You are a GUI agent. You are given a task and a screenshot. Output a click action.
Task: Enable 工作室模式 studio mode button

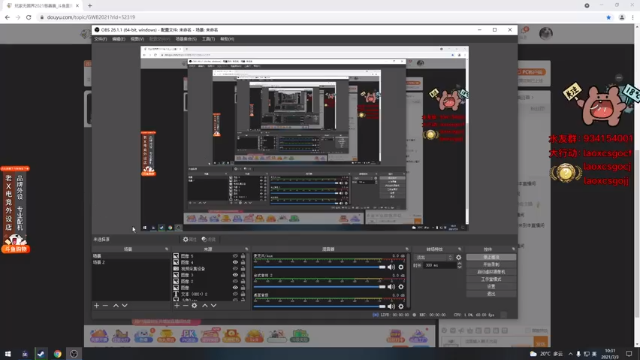491,279
